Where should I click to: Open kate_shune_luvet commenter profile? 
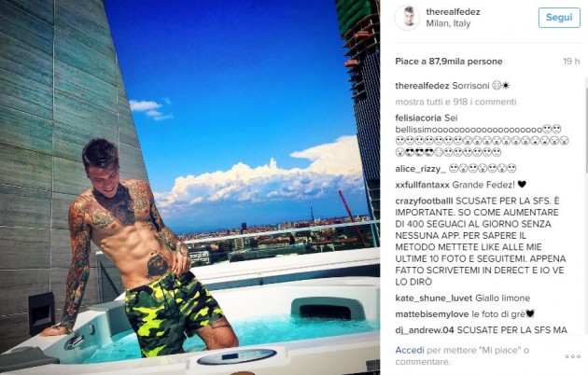(434, 299)
